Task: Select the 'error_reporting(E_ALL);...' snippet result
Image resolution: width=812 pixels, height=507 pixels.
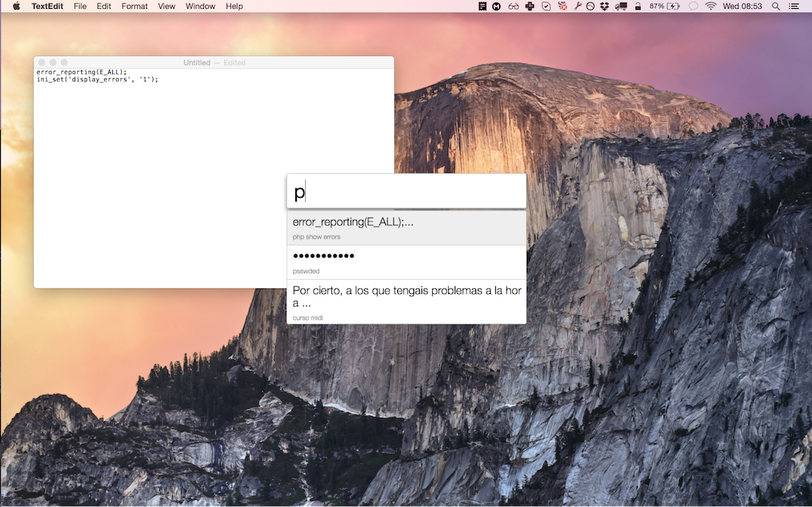Action: pyautogui.click(x=407, y=228)
